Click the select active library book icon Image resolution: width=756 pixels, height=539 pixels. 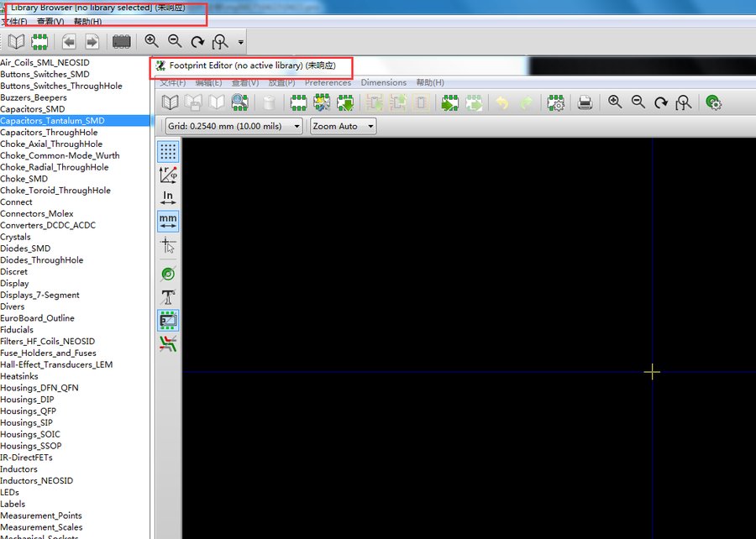point(171,102)
